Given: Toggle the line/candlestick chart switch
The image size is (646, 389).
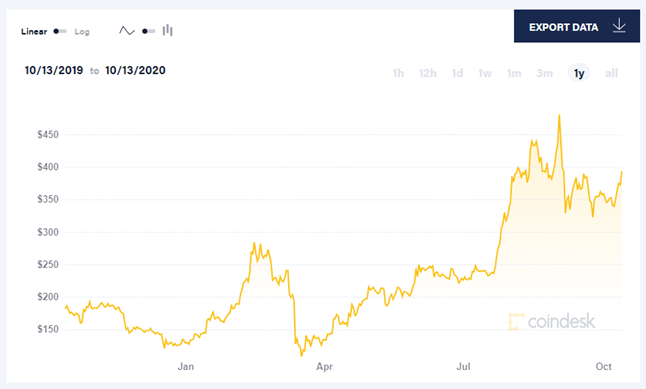Looking at the screenshot, I should (x=148, y=31).
